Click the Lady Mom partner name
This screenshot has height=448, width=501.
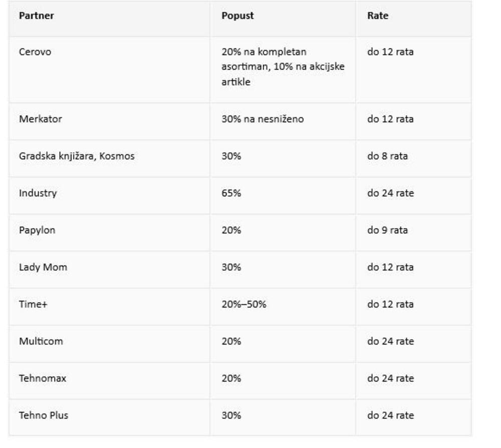43,267
